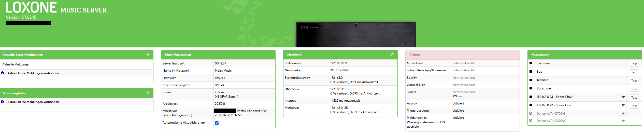Screen dimensions: 644x133
Task: Click the Meissi Miniserver Go text
Action: click(x=252, y=111)
